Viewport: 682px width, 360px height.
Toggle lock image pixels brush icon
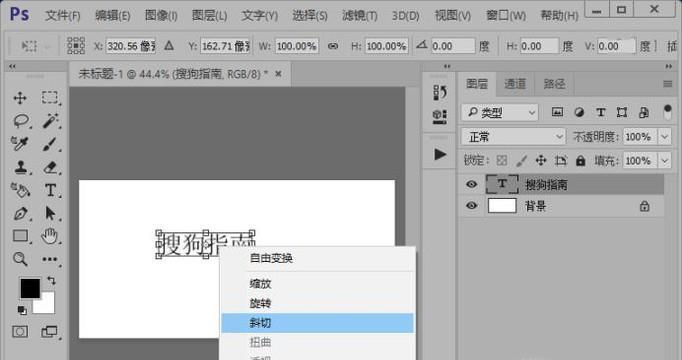[521, 161]
